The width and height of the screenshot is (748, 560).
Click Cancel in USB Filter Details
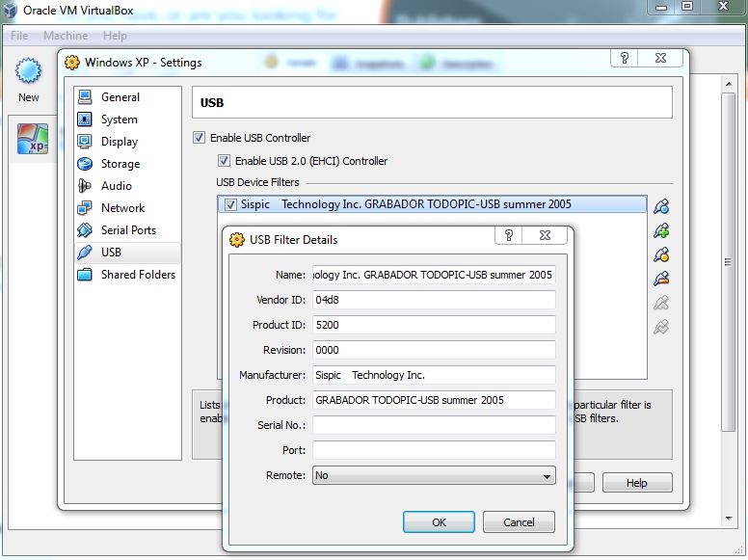519,522
